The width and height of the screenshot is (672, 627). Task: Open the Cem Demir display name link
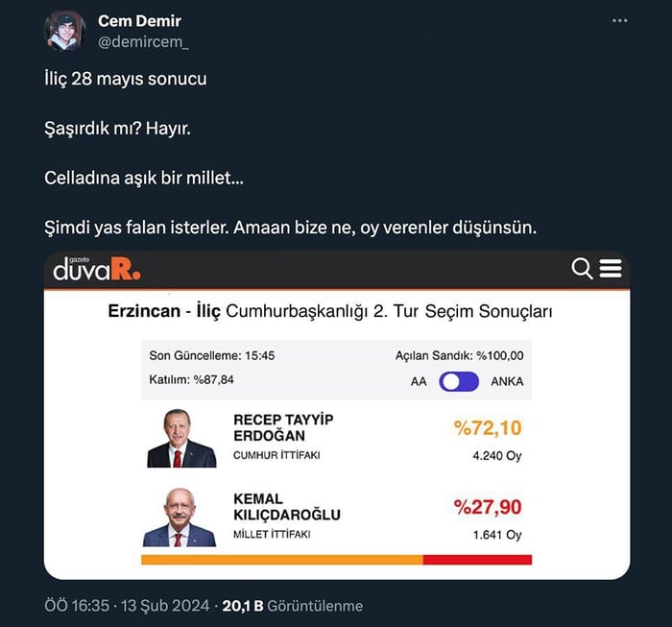tap(139, 21)
